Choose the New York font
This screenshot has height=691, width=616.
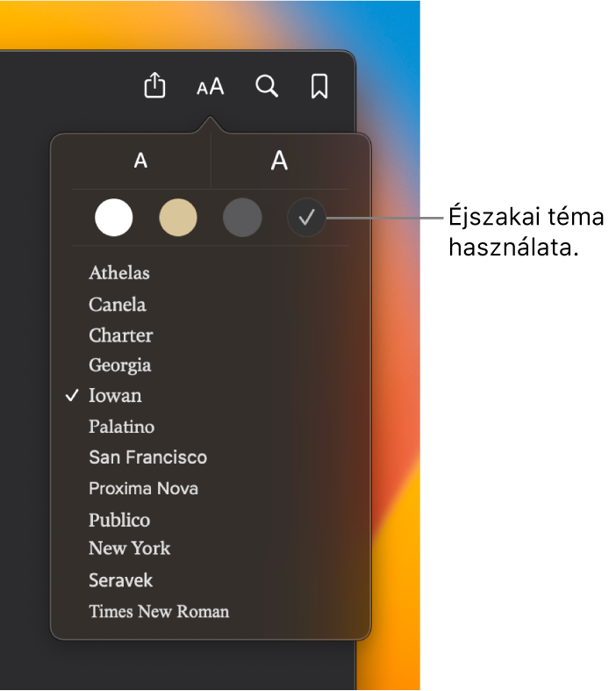click(130, 548)
